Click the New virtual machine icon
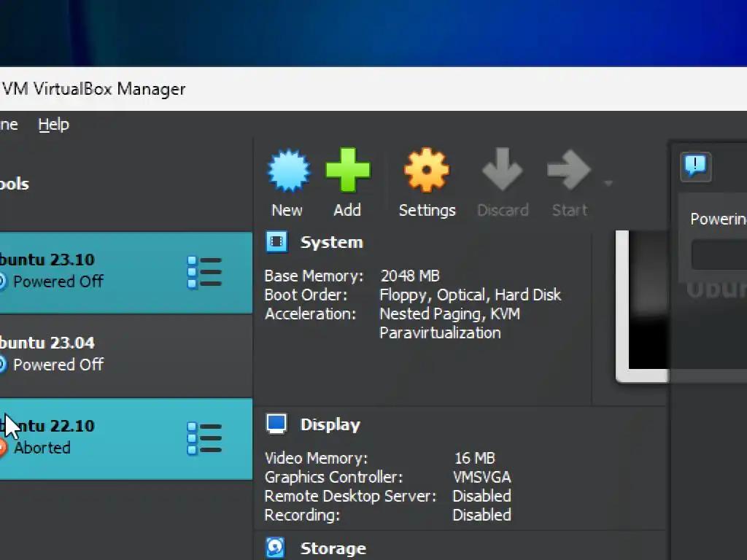 [288, 171]
